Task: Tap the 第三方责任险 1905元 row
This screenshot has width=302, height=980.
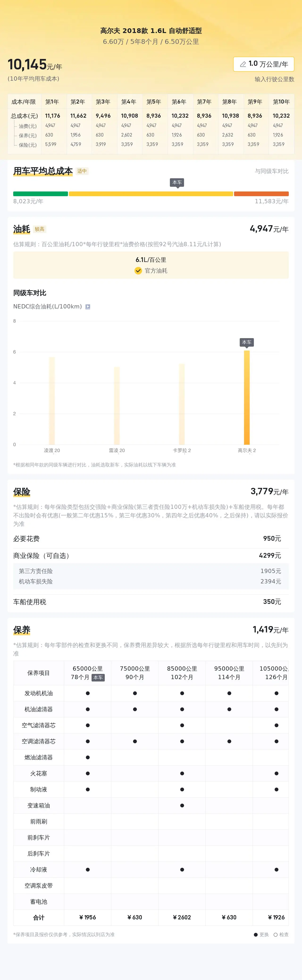Action: [151, 571]
